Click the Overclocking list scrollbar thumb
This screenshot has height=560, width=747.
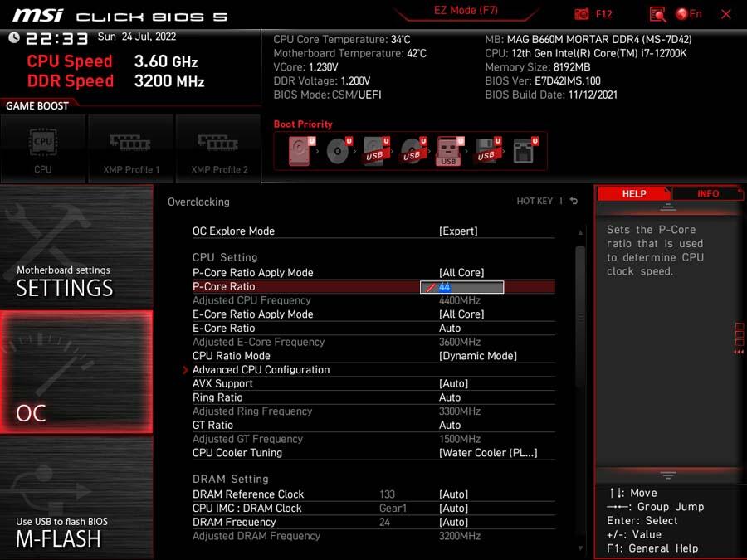pyautogui.click(x=580, y=317)
